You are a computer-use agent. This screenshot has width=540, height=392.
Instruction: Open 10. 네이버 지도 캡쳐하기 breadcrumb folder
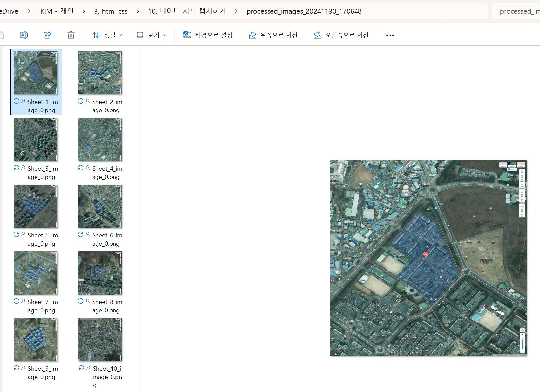point(187,11)
